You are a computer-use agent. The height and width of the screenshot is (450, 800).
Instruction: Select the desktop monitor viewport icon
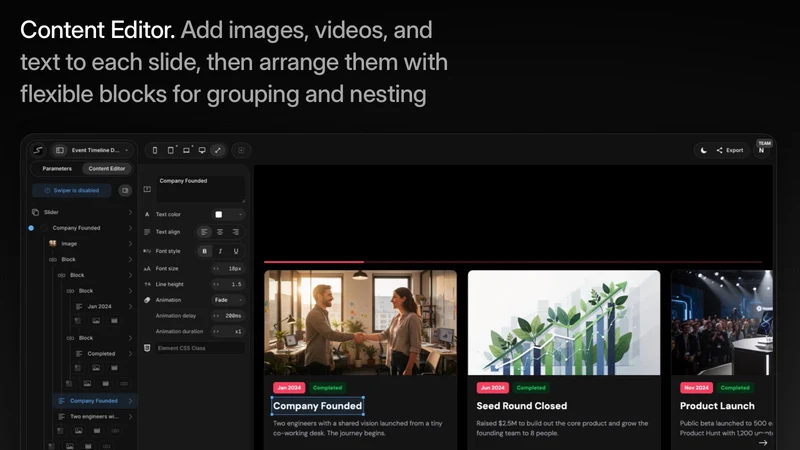[202, 150]
